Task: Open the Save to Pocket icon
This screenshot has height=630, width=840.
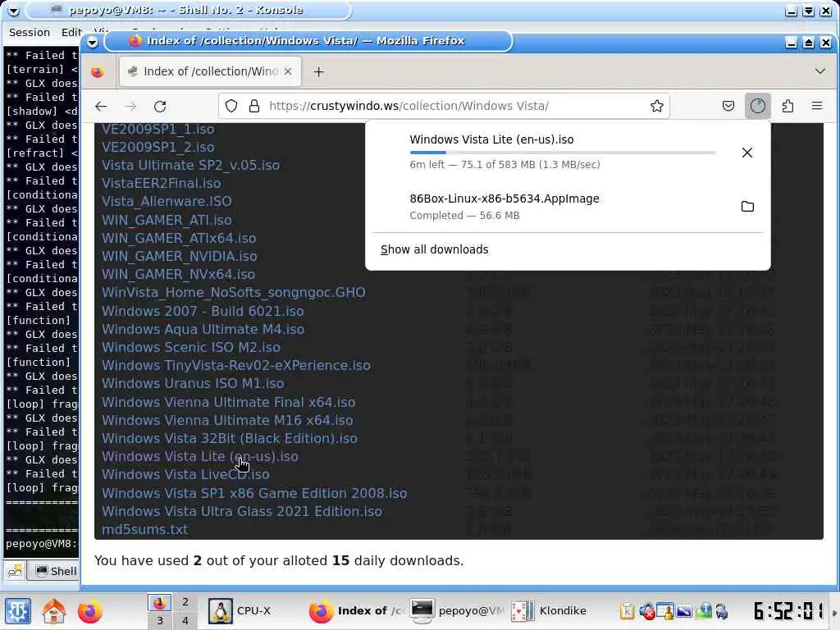Action: (728, 106)
